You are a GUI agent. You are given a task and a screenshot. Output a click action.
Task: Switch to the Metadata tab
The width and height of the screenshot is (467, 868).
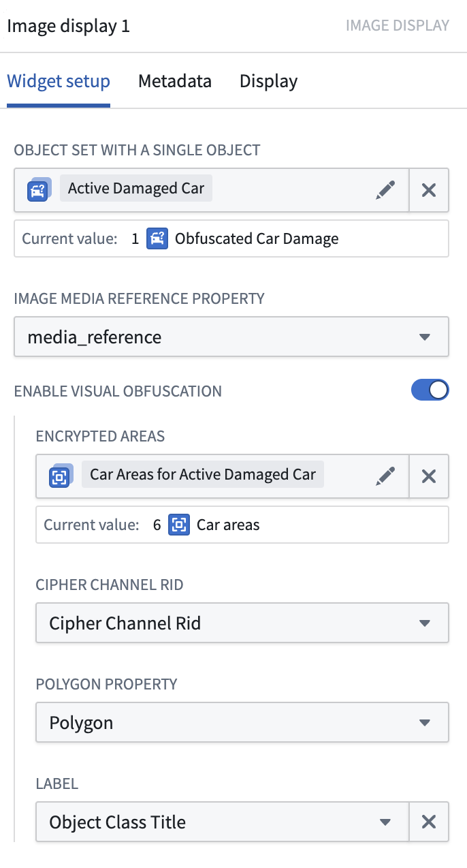pos(175,81)
